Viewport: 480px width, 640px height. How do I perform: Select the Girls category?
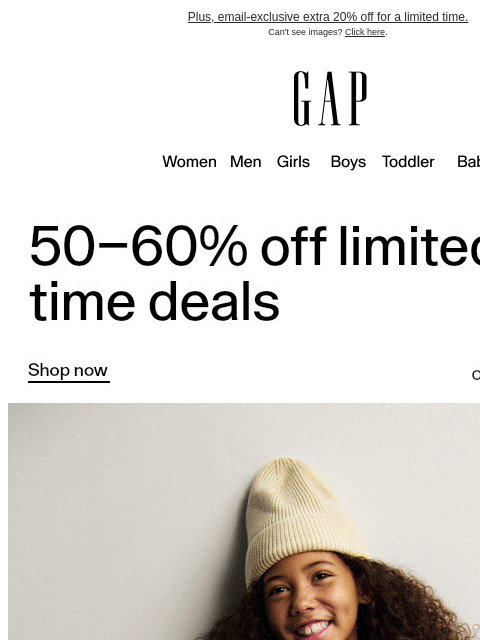pyautogui.click(x=293, y=162)
